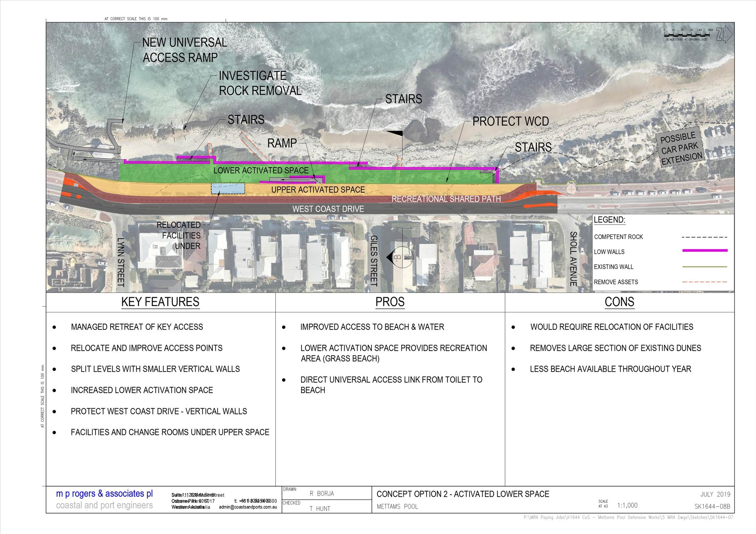Screen dimensions: 756x534
Task: Click the drawing number SK1644-08B
Action: tap(712, 507)
